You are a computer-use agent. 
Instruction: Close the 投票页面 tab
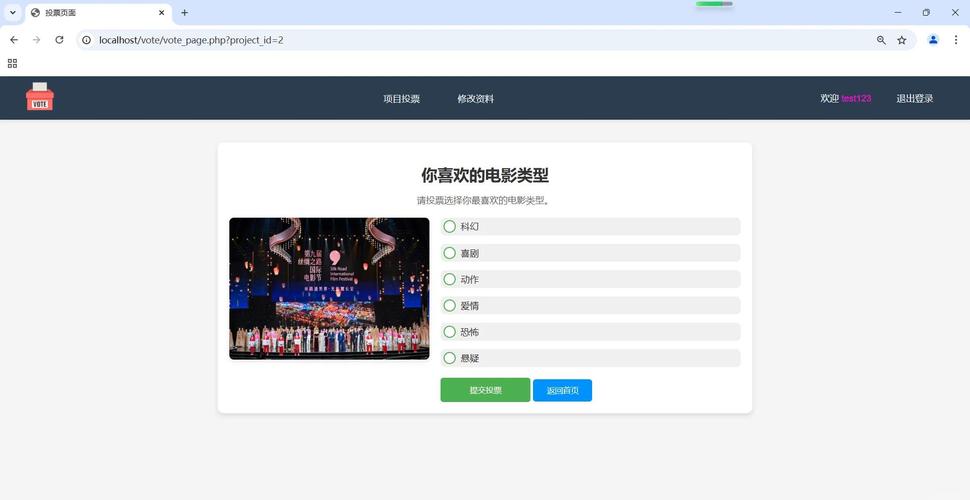click(x=161, y=12)
